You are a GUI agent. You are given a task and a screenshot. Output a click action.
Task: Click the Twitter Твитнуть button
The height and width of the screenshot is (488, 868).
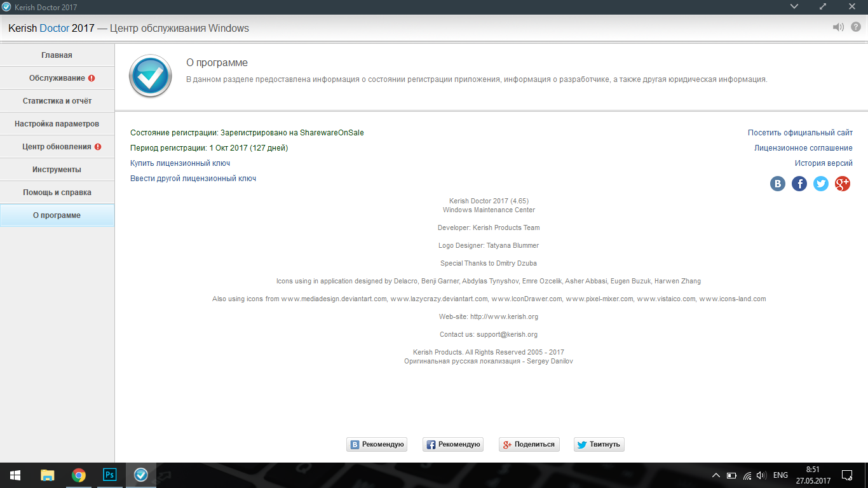pos(599,444)
